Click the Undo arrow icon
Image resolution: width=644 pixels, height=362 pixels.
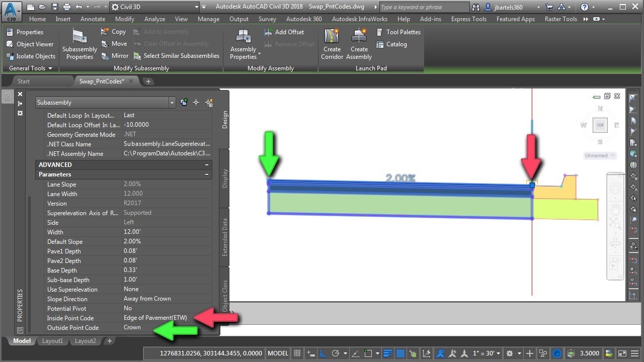coord(78,7)
